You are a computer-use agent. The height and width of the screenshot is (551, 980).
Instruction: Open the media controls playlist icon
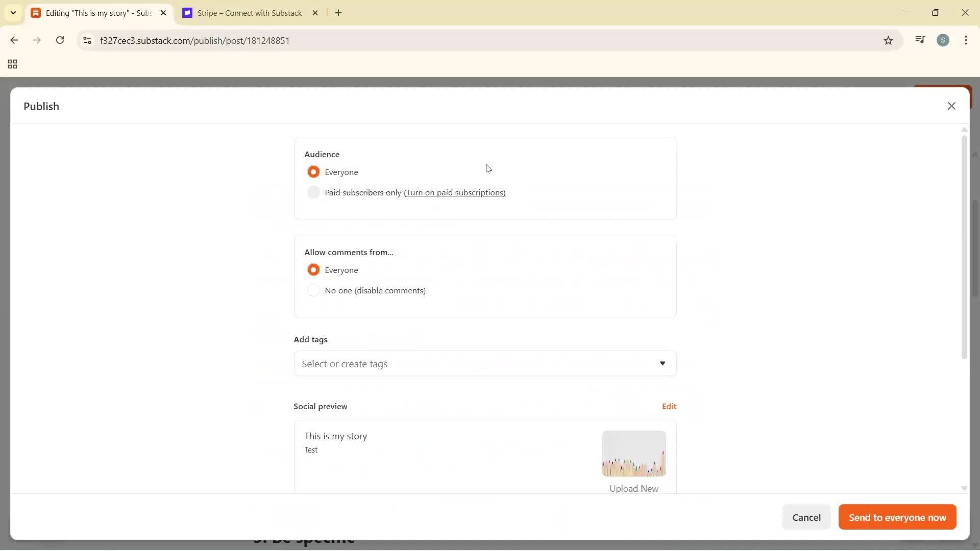[920, 39]
